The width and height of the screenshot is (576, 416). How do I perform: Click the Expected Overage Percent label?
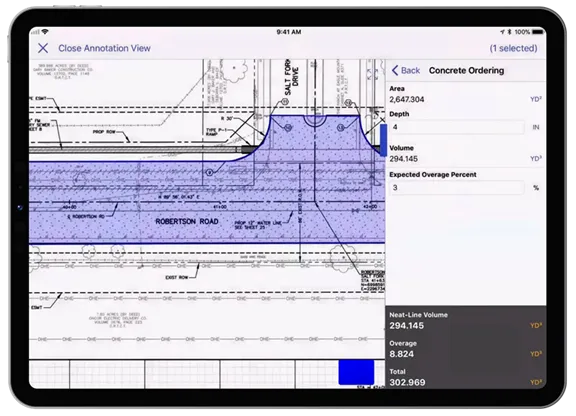(433, 175)
